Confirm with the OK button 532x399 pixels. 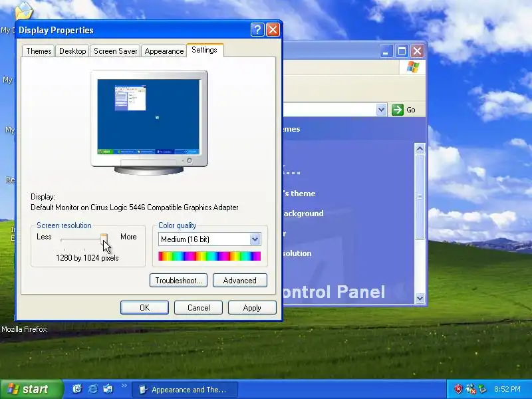point(144,308)
